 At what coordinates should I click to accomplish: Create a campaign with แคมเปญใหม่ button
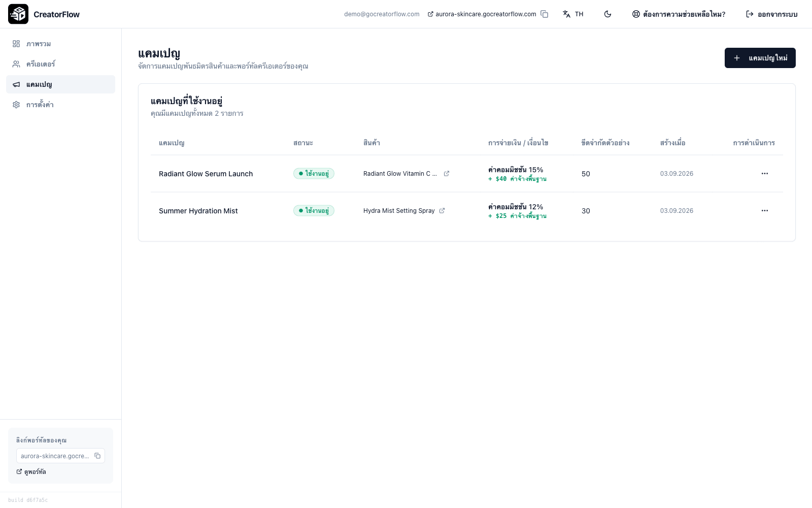coord(760,58)
